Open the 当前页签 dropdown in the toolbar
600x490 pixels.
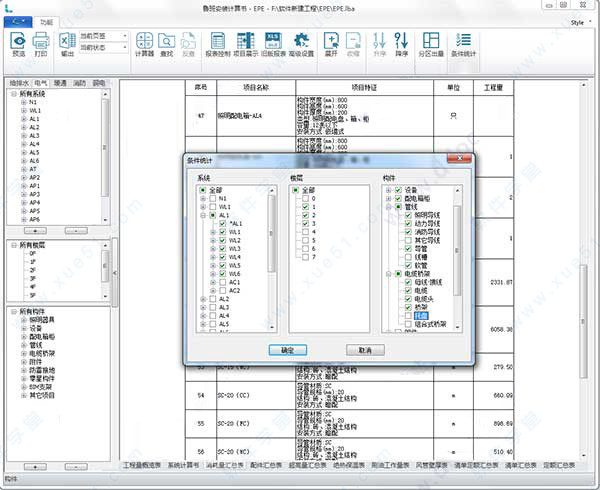coord(124,36)
